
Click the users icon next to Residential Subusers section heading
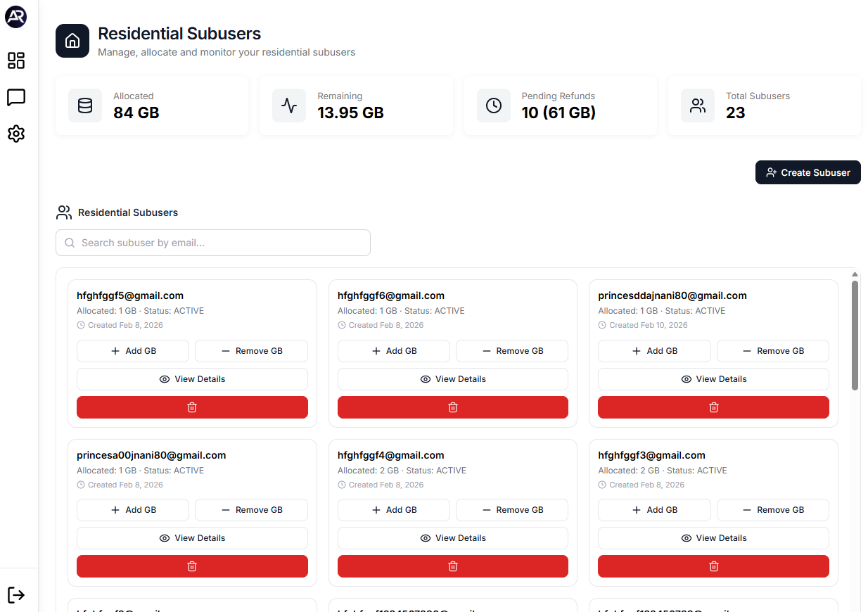pos(64,212)
